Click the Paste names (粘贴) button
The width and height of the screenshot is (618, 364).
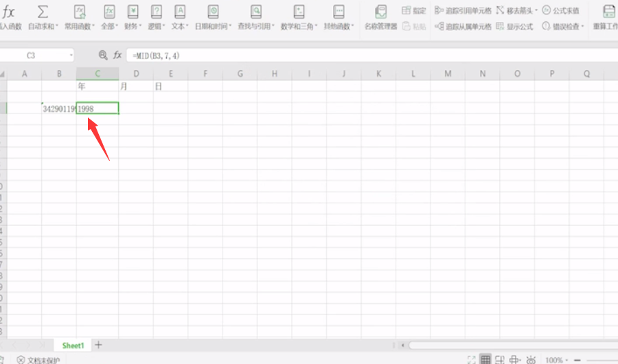[414, 26]
